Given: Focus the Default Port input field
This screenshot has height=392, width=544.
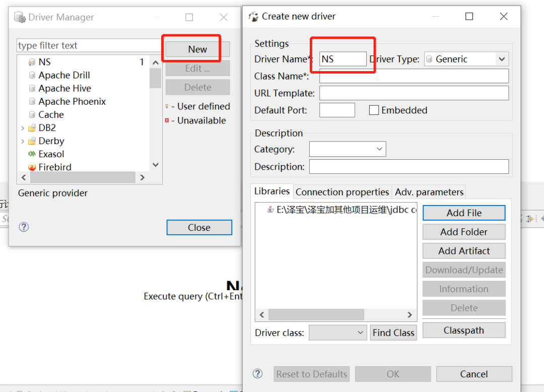Looking at the screenshot, I should click(337, 110).
